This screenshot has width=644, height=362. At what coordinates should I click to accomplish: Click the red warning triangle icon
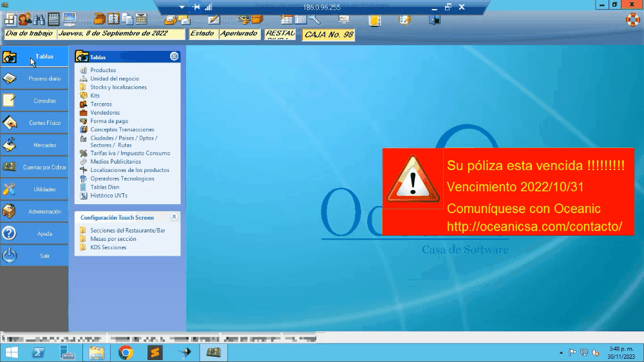(x=412, y=178)
